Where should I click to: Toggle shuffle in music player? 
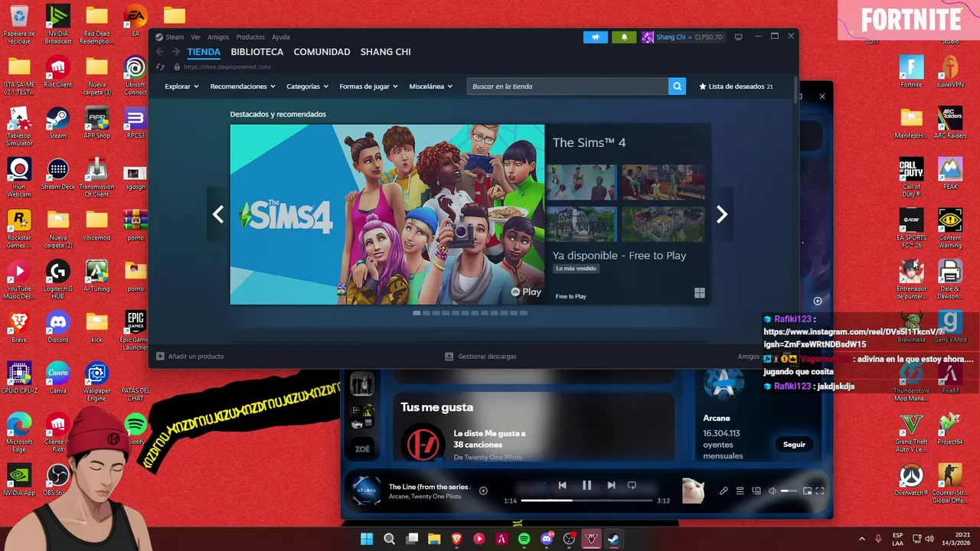click(541, 485)
